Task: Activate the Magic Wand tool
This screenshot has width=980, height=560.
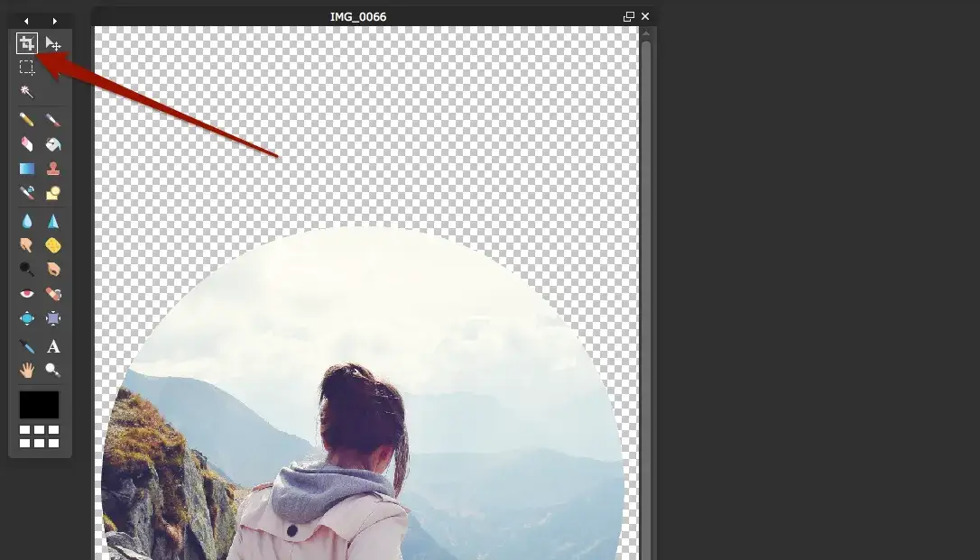Action: click(27, 92)
